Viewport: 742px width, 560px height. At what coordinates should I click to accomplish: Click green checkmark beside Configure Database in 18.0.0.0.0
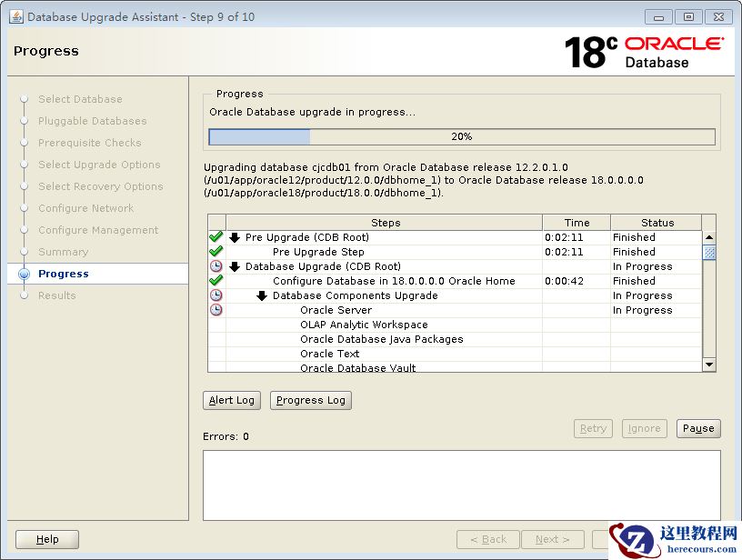(x=216, y=281)
